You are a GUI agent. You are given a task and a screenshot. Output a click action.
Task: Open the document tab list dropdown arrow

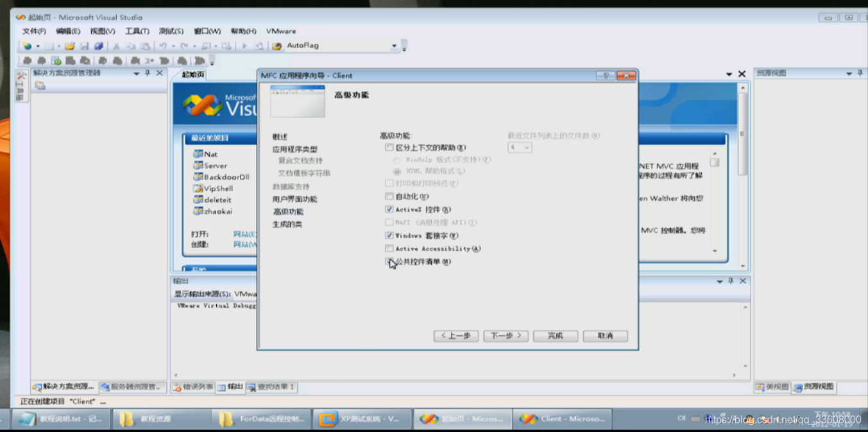pyautogui.click(x=729, y=74)
